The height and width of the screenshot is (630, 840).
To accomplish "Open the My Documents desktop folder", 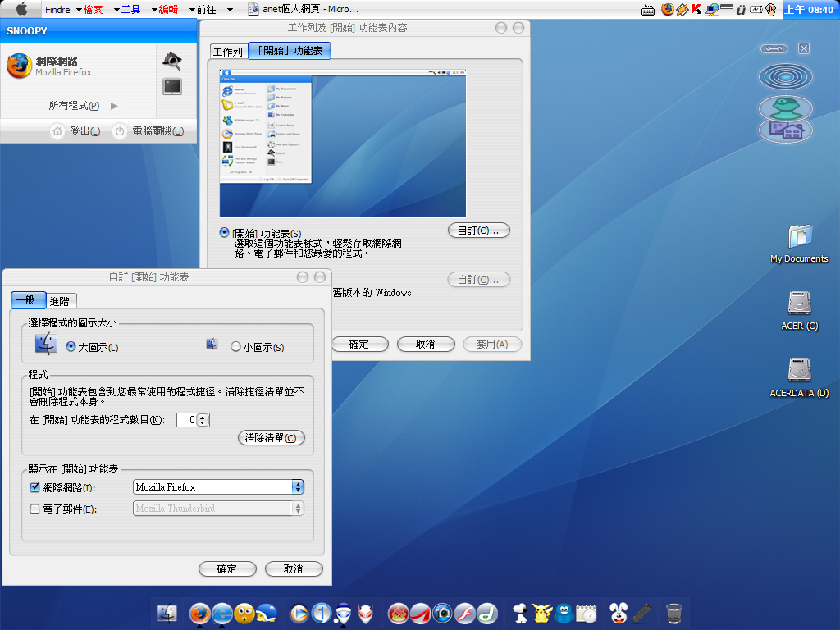I will [799, 236].
